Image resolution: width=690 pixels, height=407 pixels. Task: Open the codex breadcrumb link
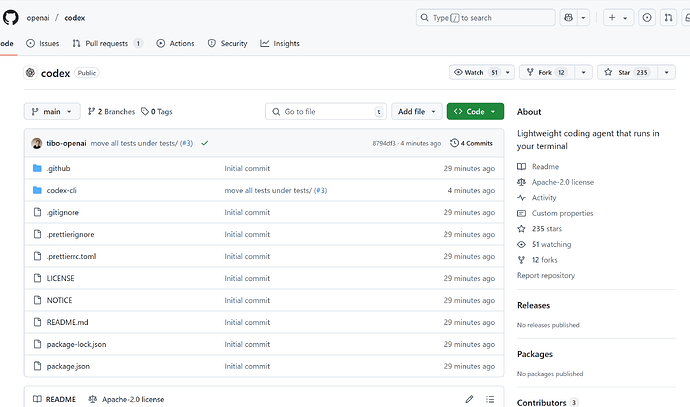(x=75, y=18)
